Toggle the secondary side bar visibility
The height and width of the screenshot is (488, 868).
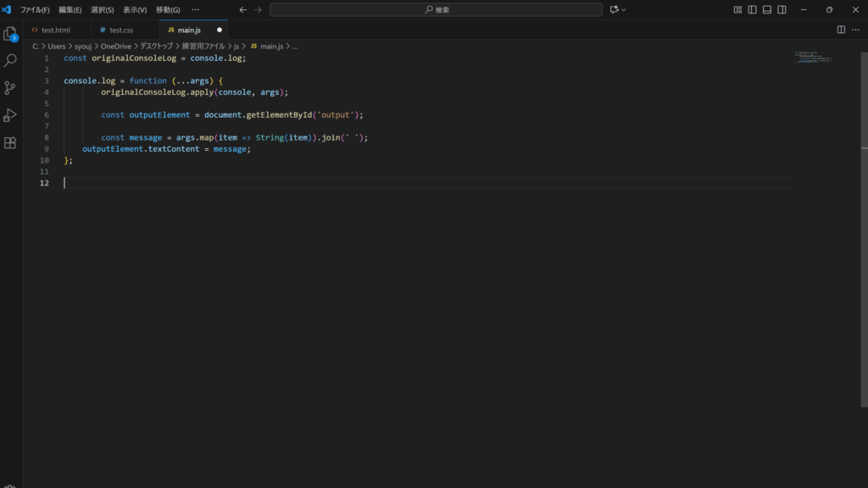[x=781, y=9]
